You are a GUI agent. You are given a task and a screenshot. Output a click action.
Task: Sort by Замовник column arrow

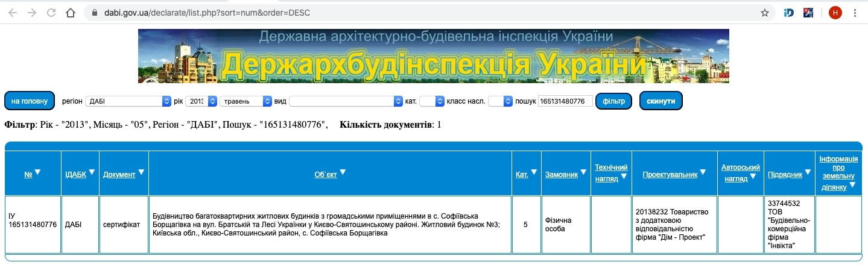583,172
